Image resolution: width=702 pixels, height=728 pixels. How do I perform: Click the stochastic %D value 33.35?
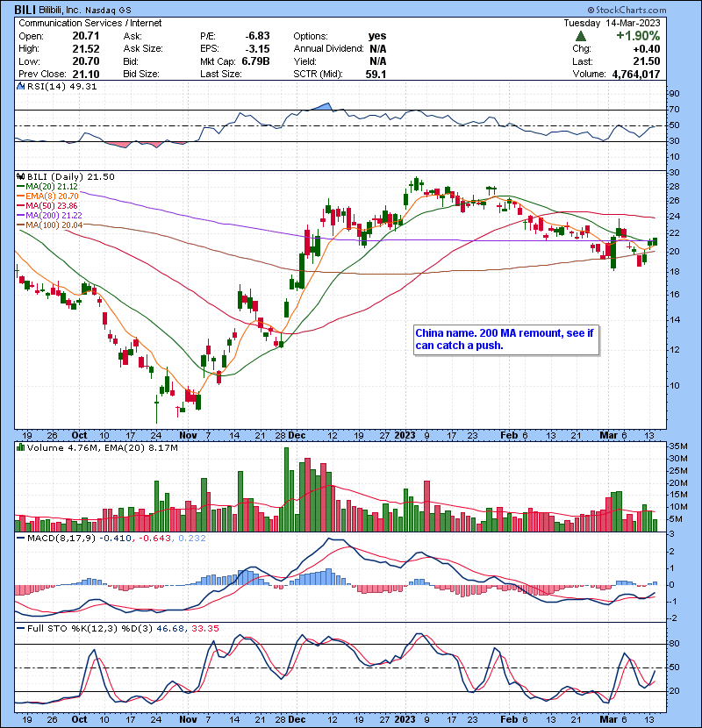(204, 629)
